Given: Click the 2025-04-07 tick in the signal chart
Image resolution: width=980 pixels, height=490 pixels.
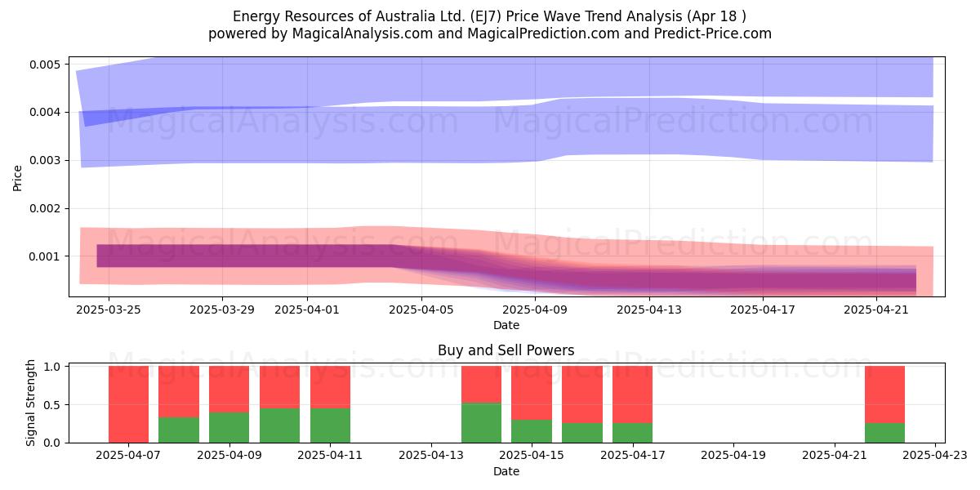Looking at the screenshot, I should pos(128,456).
